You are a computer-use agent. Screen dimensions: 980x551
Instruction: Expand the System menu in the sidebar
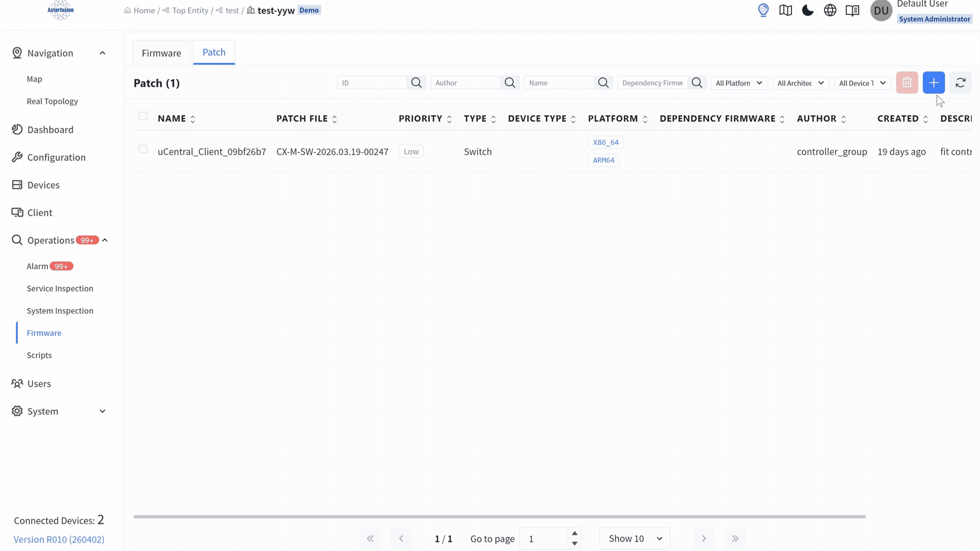click(x=103, y=411)
